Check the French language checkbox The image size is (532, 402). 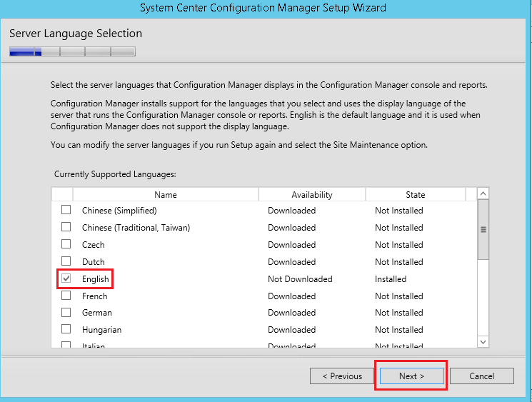(66, 296)
